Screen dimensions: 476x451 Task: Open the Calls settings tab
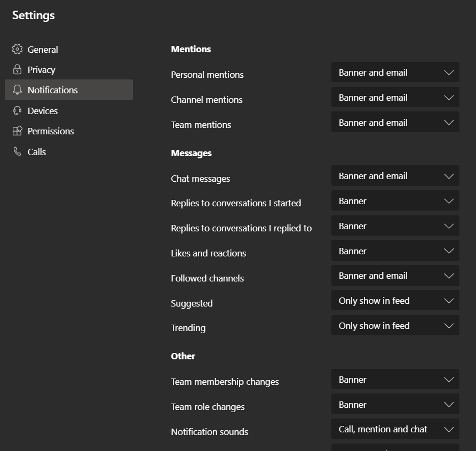pyautogui.click(x=36, y=152)
